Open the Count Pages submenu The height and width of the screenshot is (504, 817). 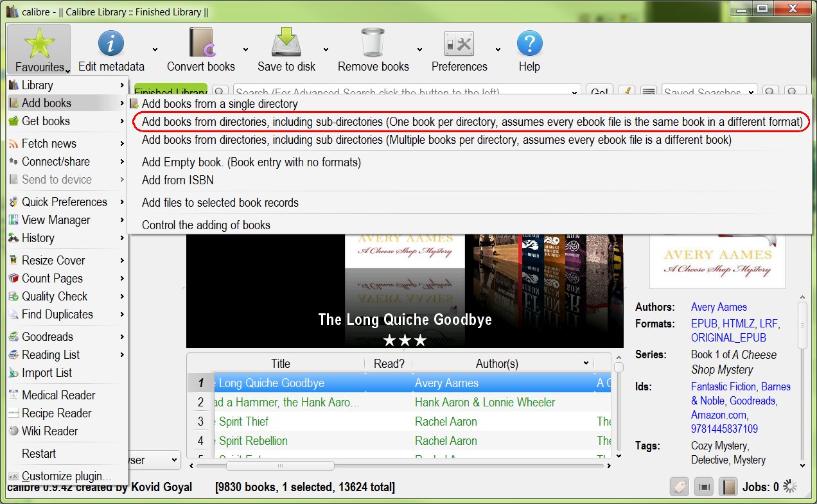point(67,278)
